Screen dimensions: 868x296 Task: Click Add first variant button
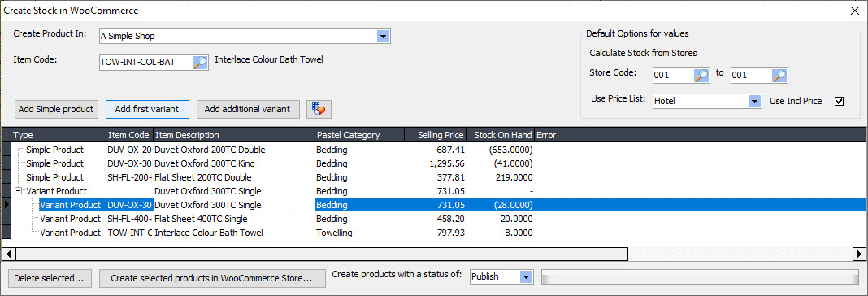coord(147,109)
